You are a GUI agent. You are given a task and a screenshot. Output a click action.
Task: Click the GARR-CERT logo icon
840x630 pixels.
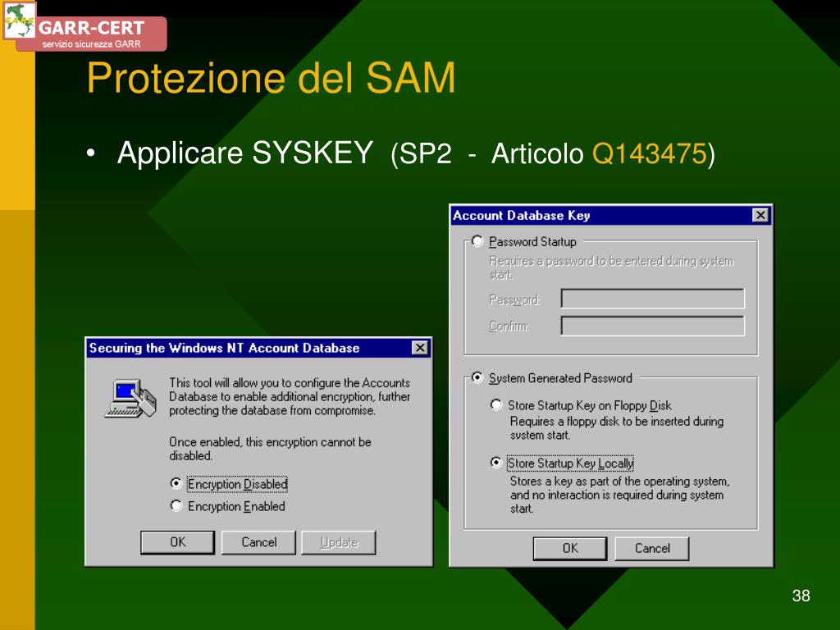point(20,20)
